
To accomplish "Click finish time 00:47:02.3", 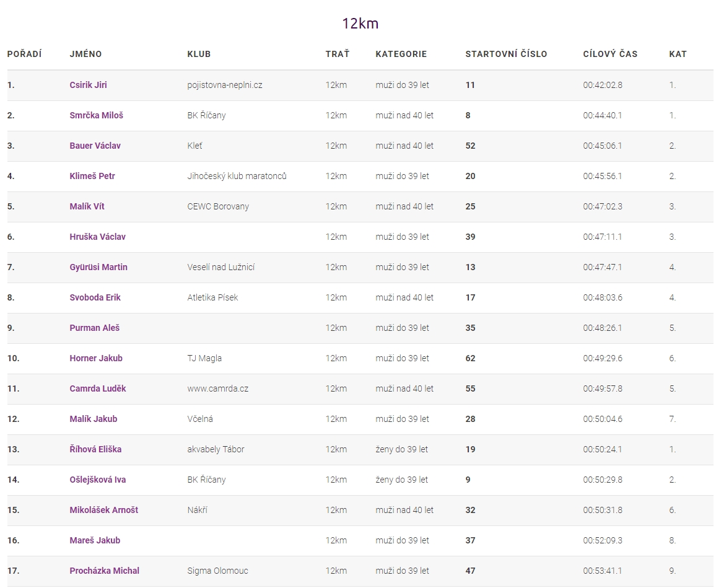I will click(x=603, y=206).
